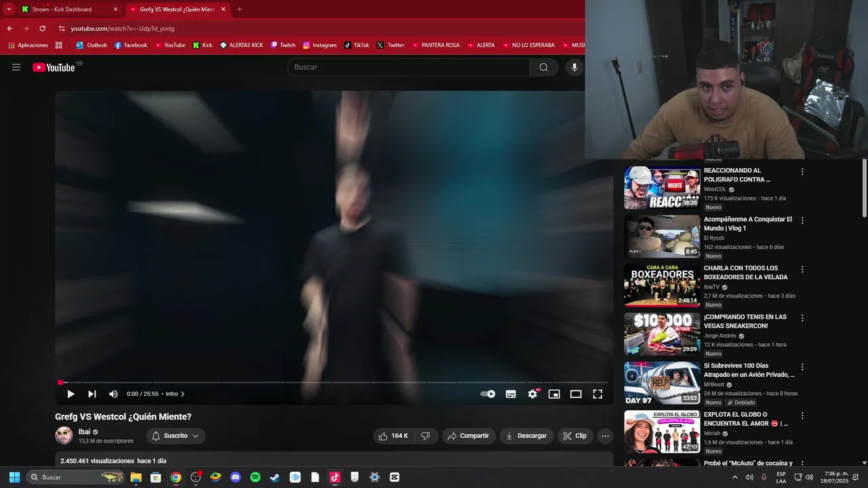Focus the YouTube Buscar search field

[x=408, y=67]
